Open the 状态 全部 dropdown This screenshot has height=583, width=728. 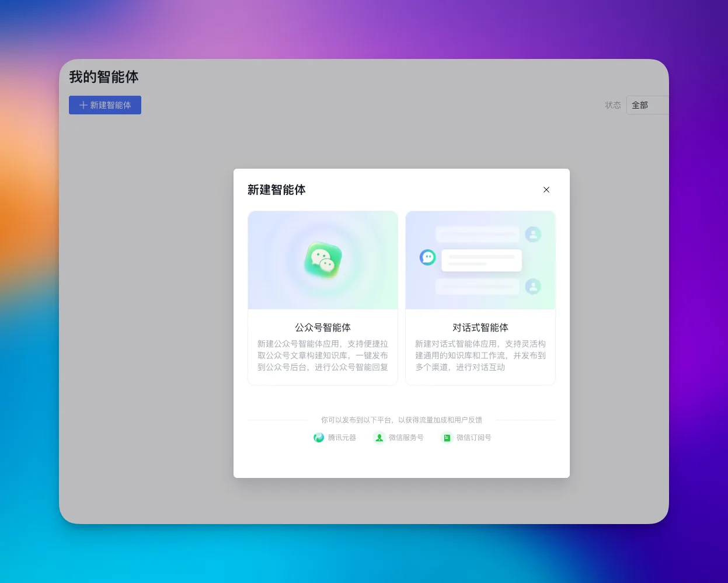click(647, 105)
